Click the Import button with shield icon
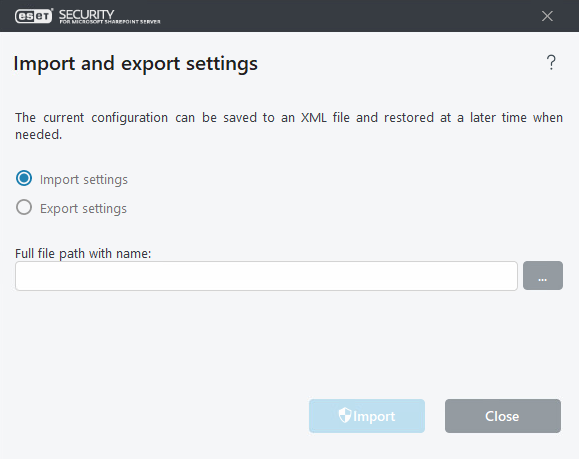The image size is (579, 459). point(367,416)
